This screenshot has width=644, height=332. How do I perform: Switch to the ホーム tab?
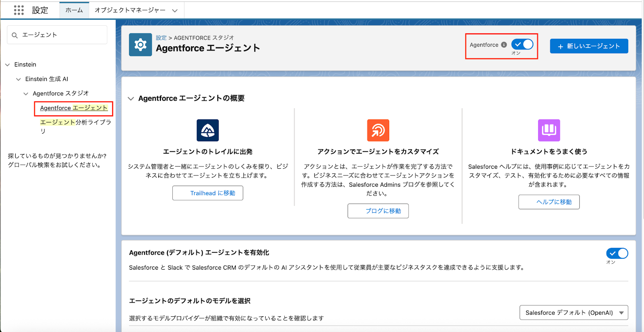[74, 10]
